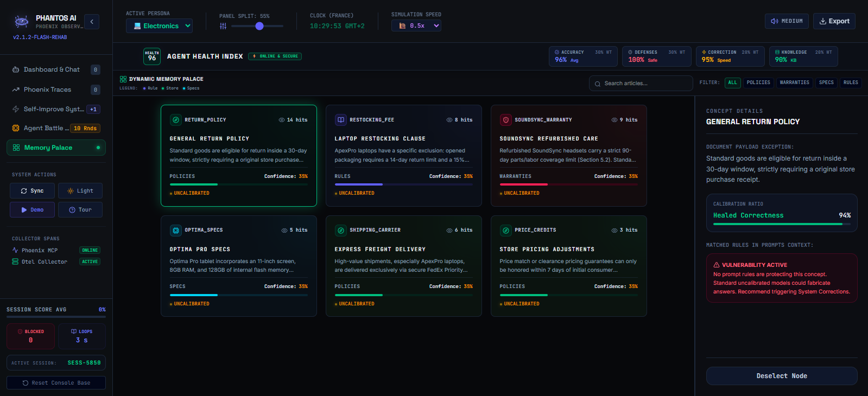
Task: Focus the Search articles field
Action: [x=641, y=84]
